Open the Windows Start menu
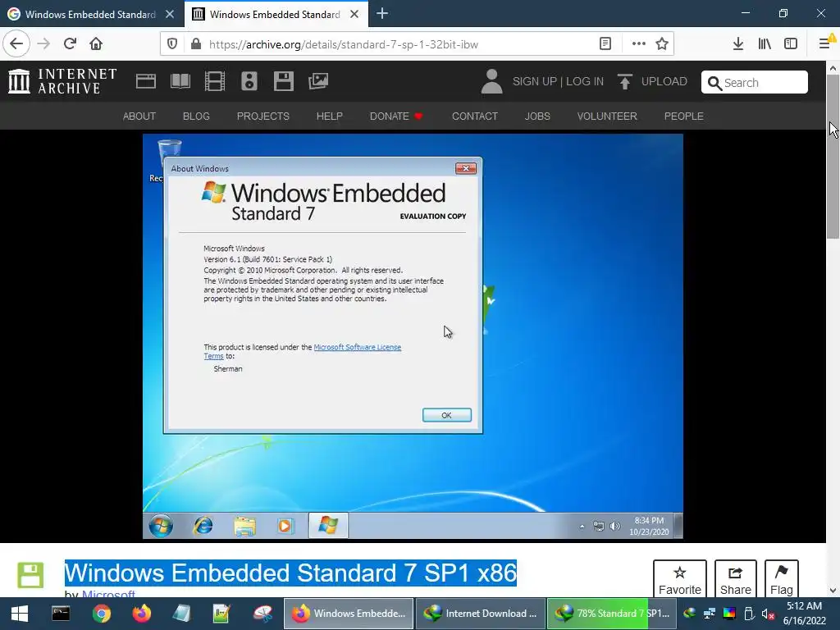This screenshot has height=630, width=840. click(20, 614)
